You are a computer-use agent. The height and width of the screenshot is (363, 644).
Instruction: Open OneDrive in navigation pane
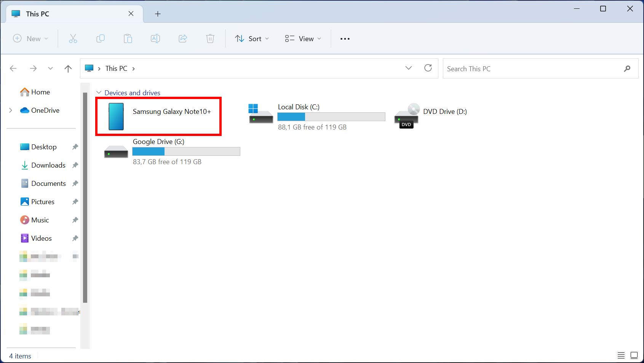click(x=40, y=110)
